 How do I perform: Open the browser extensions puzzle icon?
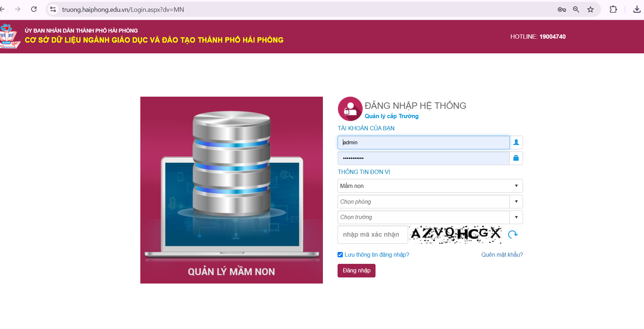coord(613,10)
